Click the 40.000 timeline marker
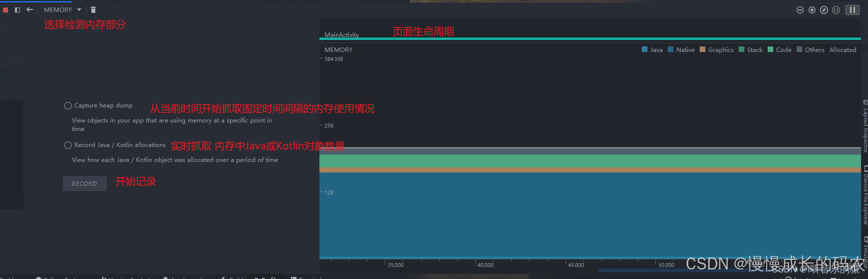Image resolution: width=868 pixels, height=279 pixels. click(486, 265)
